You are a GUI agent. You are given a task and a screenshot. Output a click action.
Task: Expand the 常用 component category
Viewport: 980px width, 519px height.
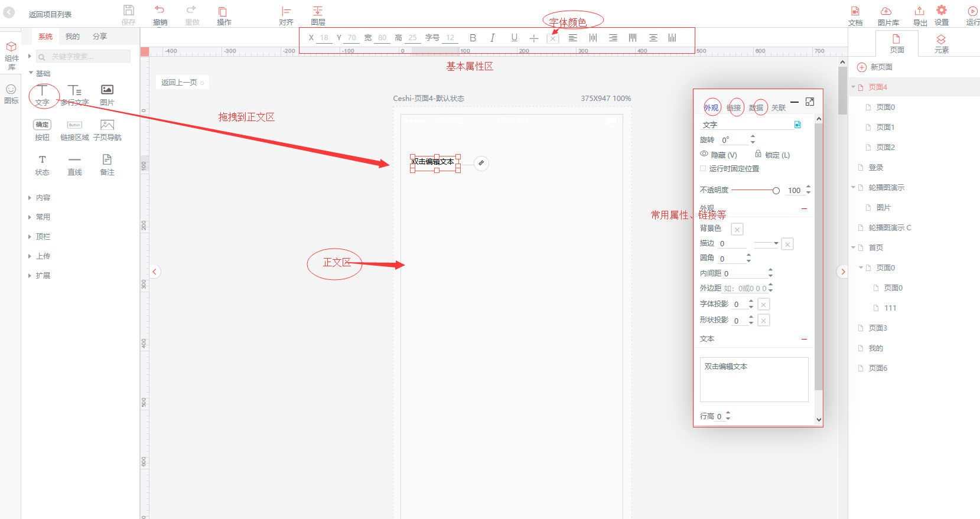[43, 217]
